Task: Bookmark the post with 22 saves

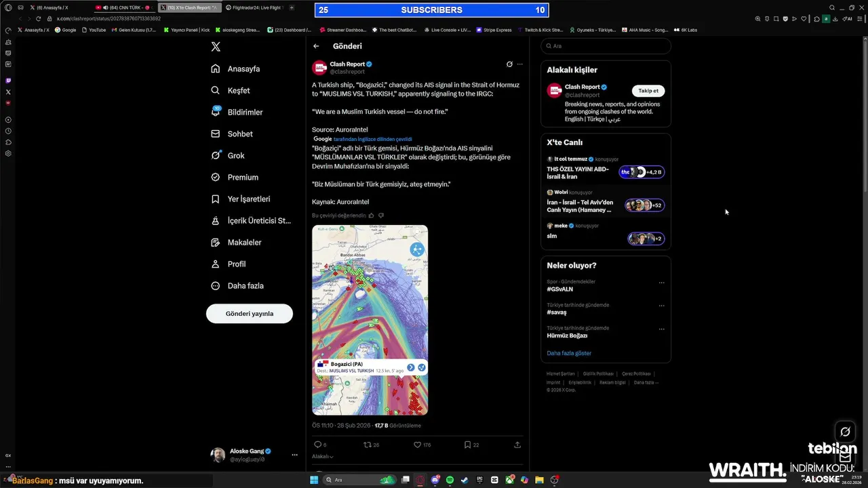Action: coord(467,445)
